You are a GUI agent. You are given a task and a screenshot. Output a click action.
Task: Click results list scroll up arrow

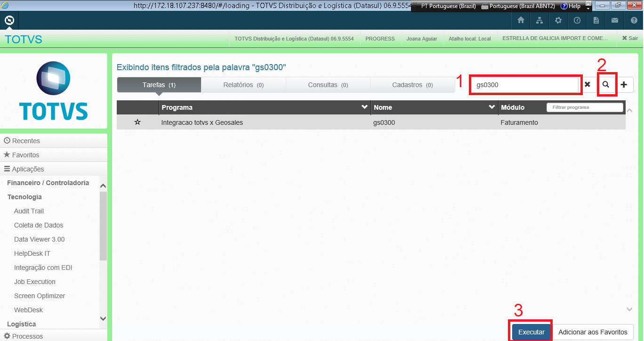click(629, 111)
